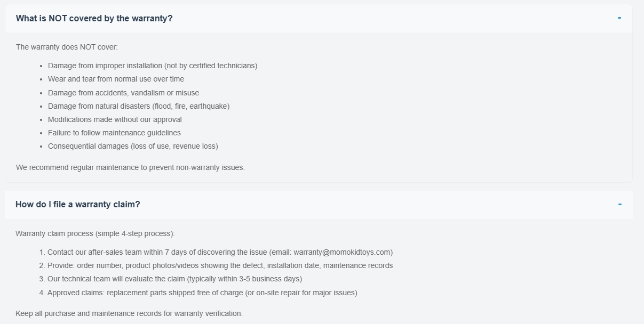Click the 'Wear and tear from normal use' item

pos(116,79)
